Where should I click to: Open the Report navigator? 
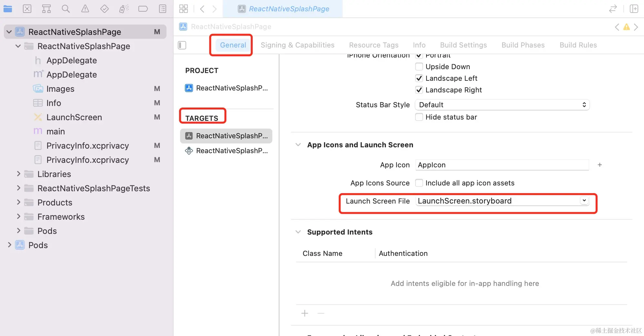[x=163, y=9]
